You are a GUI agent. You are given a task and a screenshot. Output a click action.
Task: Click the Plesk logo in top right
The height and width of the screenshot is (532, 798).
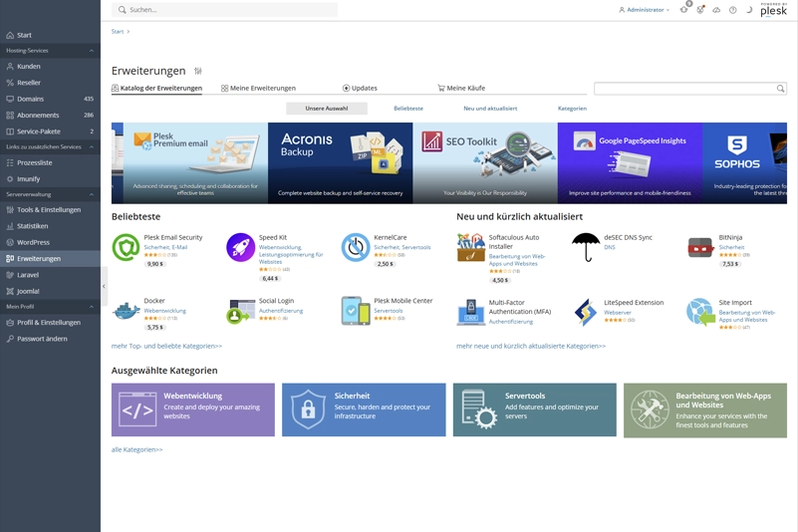pyautogui.click(x=773, y=10)
